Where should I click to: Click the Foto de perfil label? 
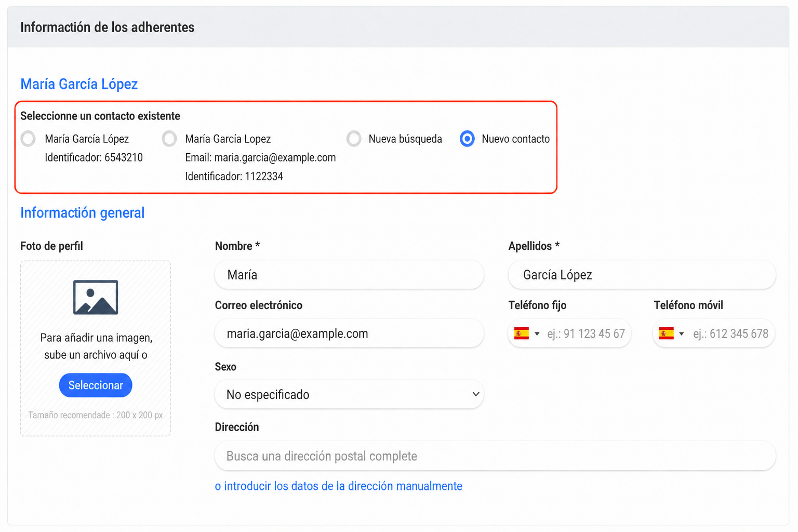(51, 246)
